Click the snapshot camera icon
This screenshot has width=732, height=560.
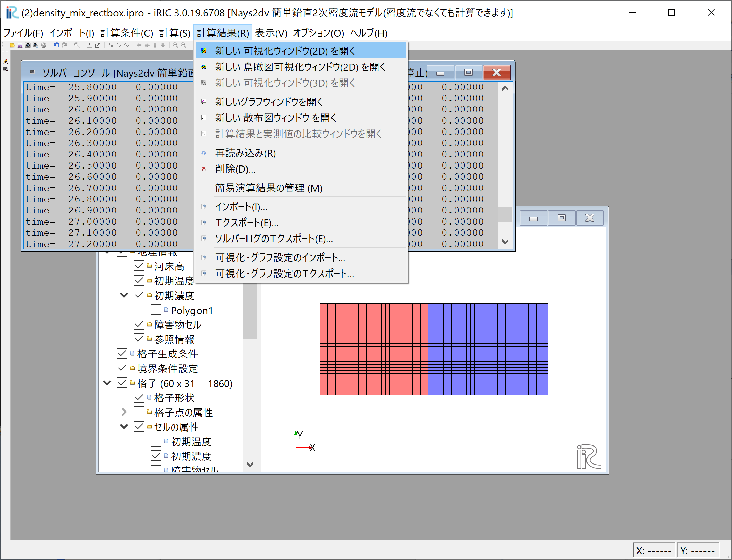point(28,45)
